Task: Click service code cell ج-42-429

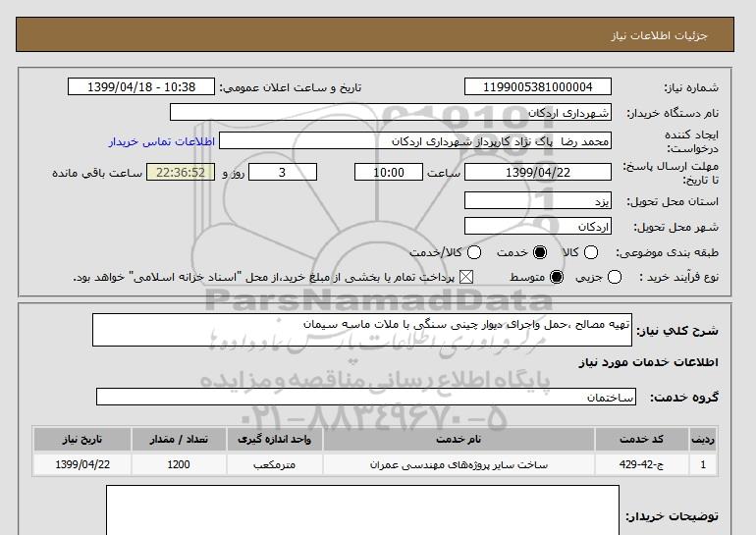Action: click(642, 464)
